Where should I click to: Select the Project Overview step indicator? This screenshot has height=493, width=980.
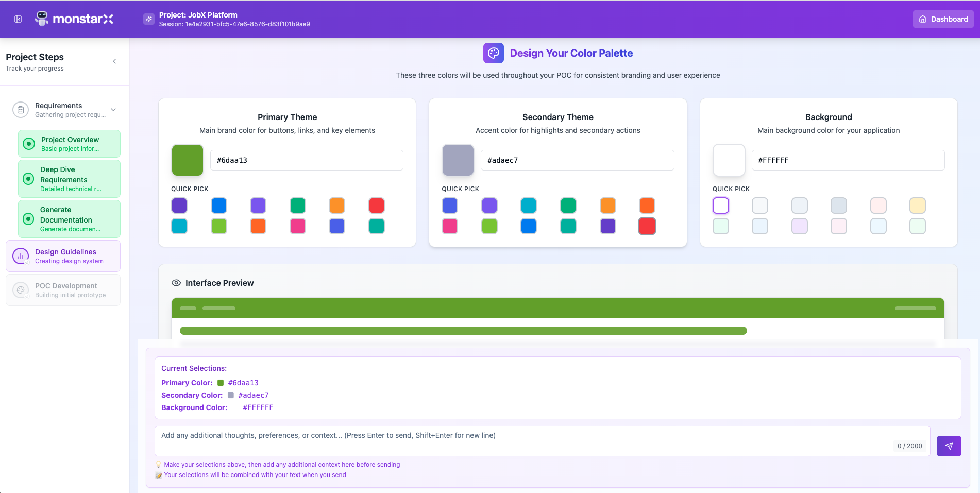point(29,144)
